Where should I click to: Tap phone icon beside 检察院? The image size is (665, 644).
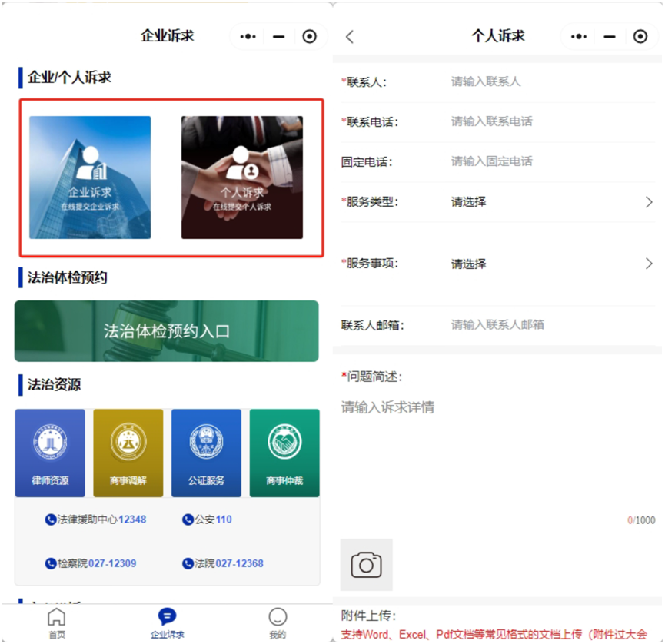51,563
